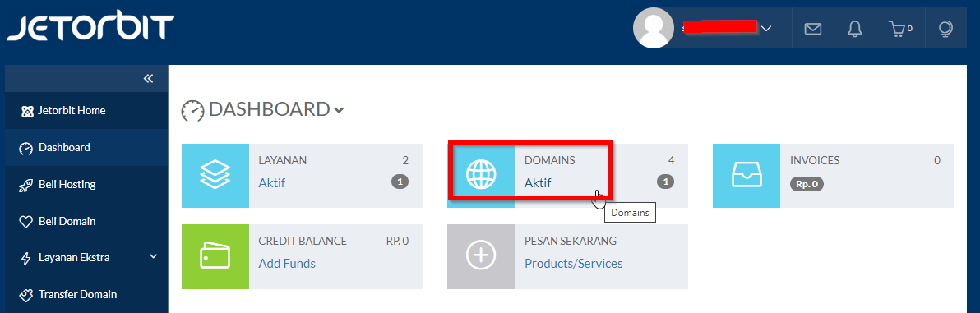Open the envelope messages icon

click(x=812, y=29)
